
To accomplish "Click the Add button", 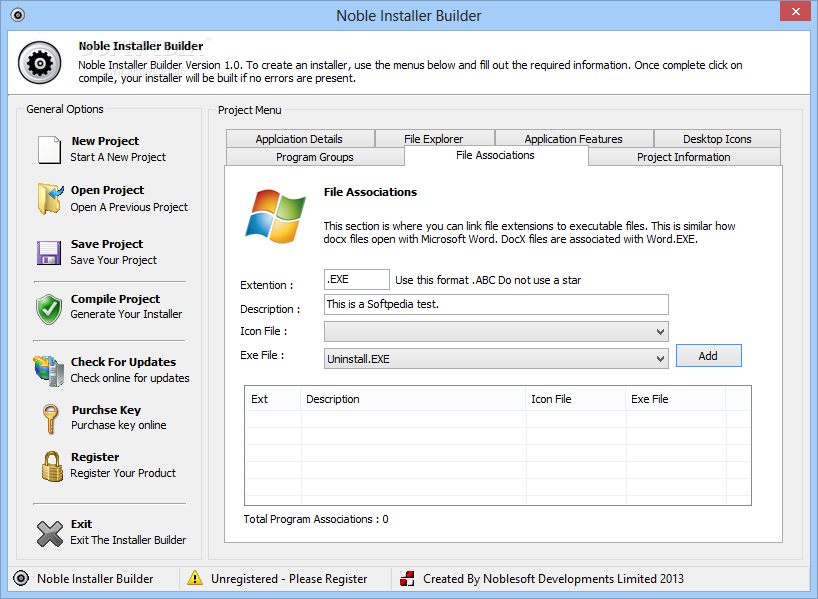I will [708, 356].
